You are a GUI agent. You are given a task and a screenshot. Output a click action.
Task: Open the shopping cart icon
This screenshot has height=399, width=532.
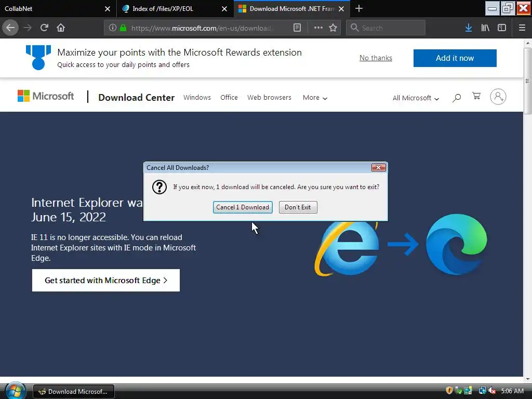(476, 96)
